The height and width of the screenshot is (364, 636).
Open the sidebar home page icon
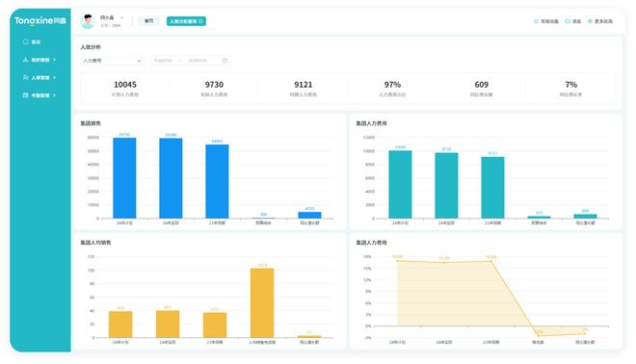coord(26,41)
